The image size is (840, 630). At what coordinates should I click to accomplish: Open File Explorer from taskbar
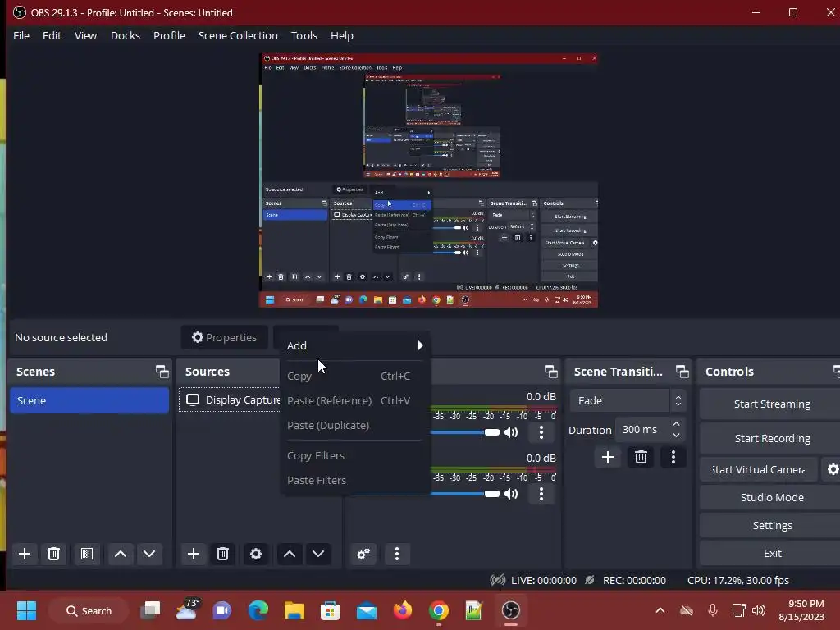pyautogui.click(x=294, y=610)
